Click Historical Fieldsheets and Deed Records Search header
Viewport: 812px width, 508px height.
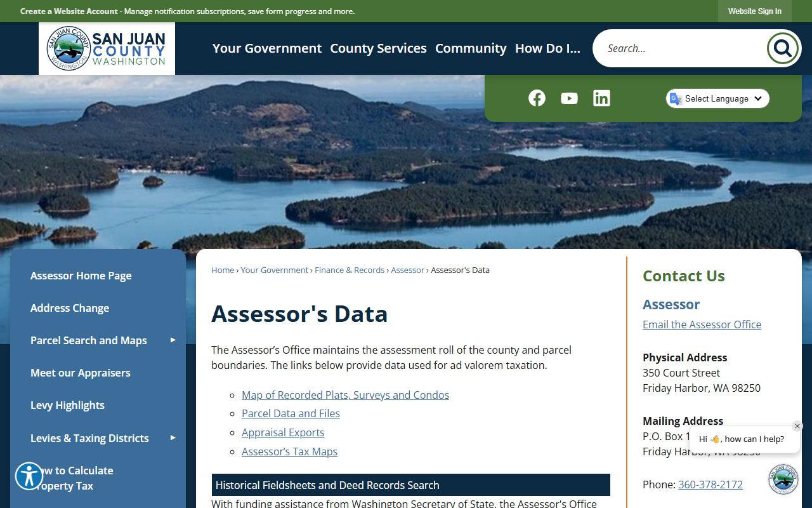tap(411, 485)
